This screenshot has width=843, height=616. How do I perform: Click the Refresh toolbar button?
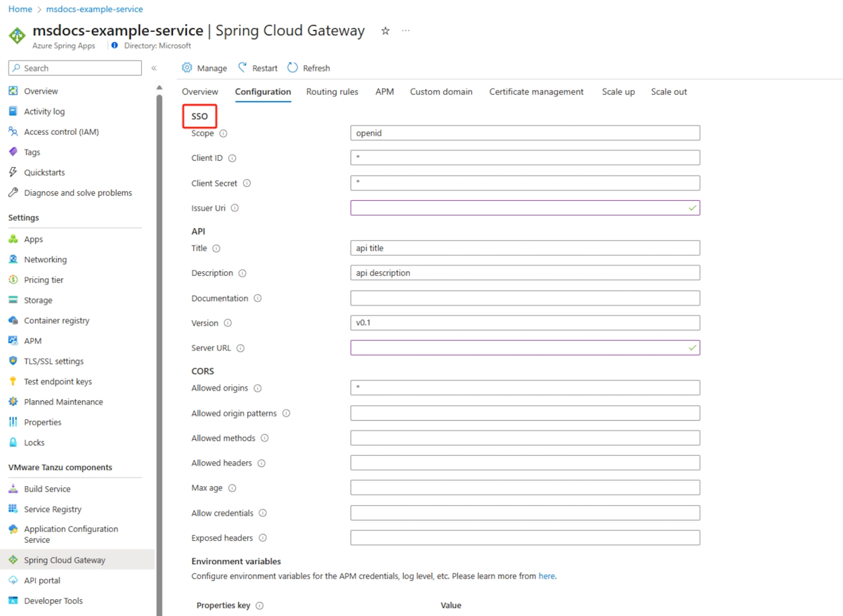[x=308, y=68]
